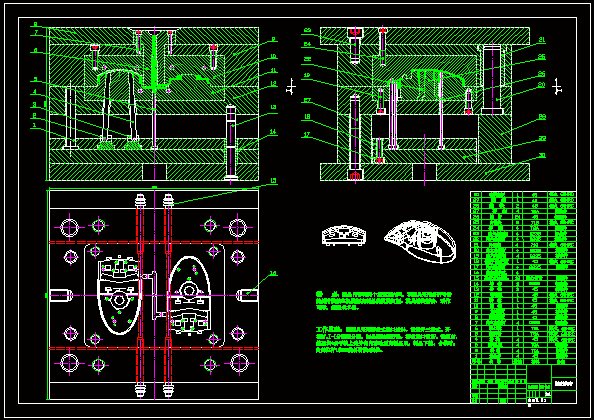The height and width of the screenshot is (420, 594).
Task: Select the ejector hole at bottom of right section
Action: click(x=424, y=172)
